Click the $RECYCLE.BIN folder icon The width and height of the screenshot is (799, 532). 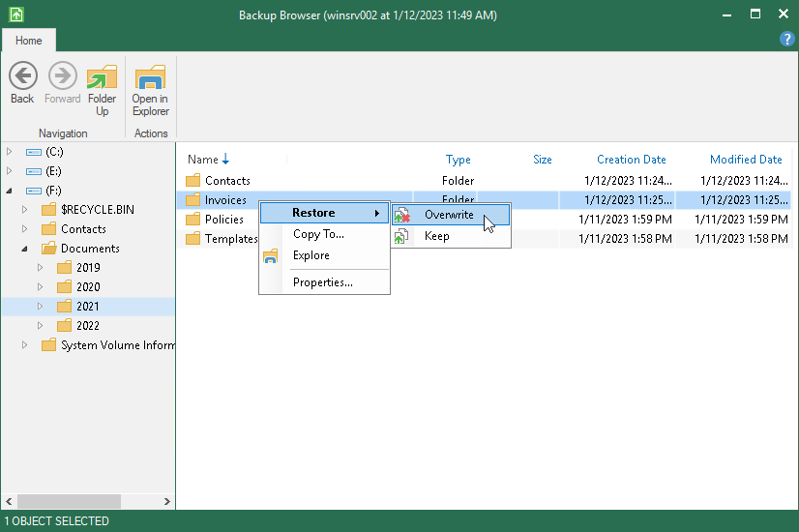pos(49,210)
